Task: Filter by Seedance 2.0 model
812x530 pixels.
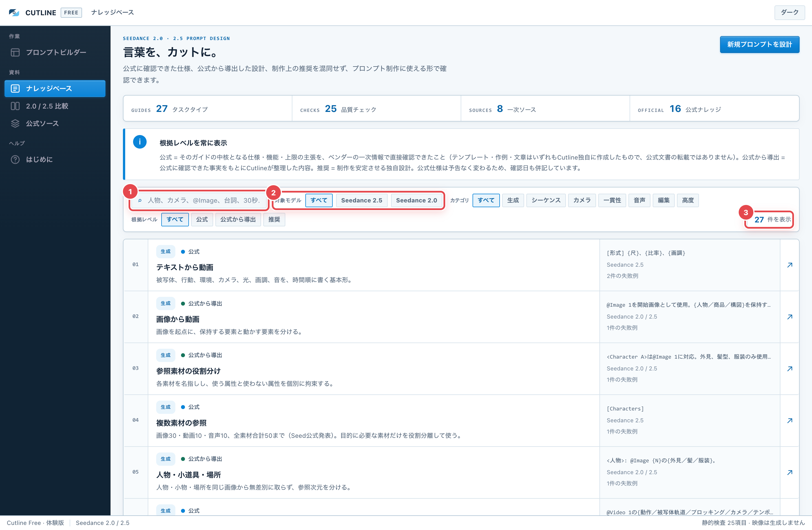Action: 416,200
